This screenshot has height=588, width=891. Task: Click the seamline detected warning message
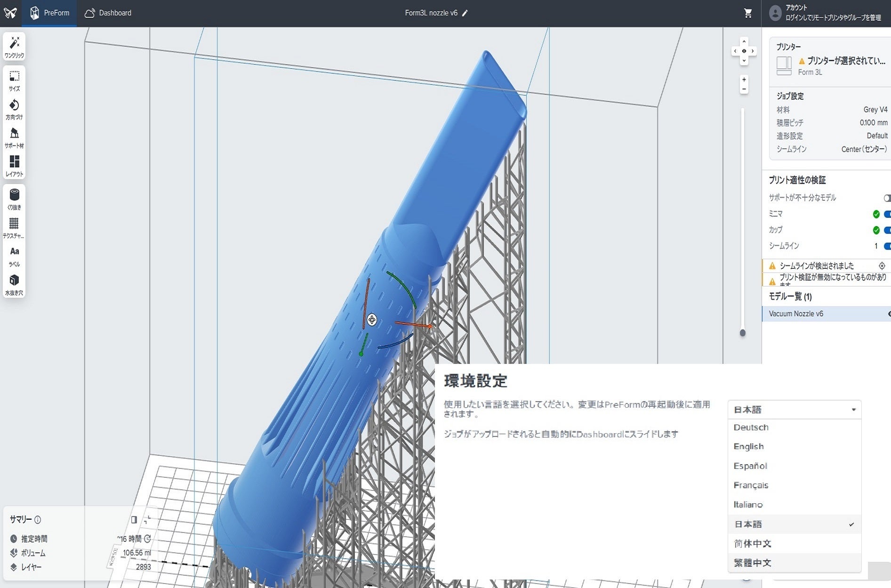pos(817,266)
